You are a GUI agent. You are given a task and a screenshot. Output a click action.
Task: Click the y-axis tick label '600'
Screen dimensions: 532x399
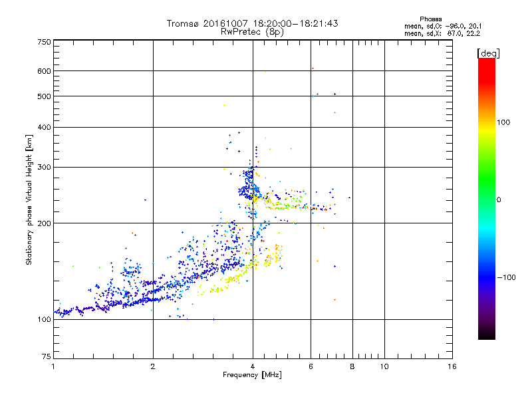coord(44,71)
